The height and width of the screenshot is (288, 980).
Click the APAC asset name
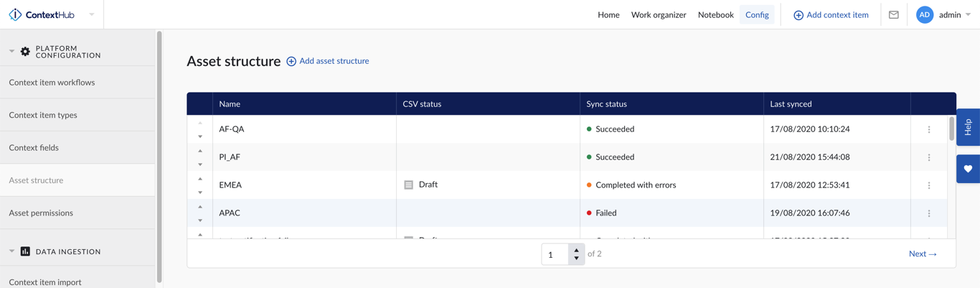click(230, 213)
